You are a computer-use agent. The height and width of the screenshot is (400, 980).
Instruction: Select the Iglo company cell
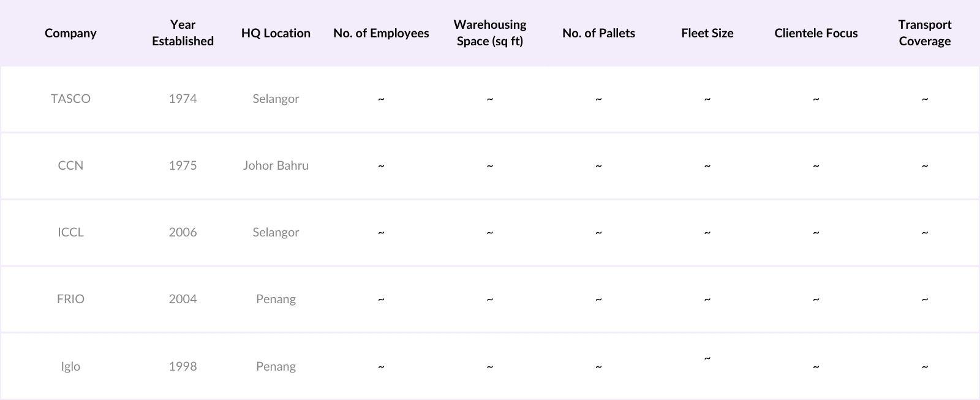70,366
